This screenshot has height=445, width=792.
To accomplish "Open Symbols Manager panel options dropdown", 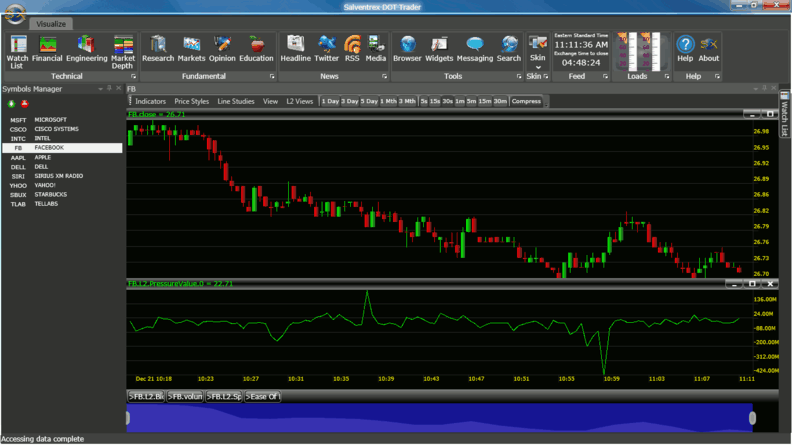I will (101, 89).
